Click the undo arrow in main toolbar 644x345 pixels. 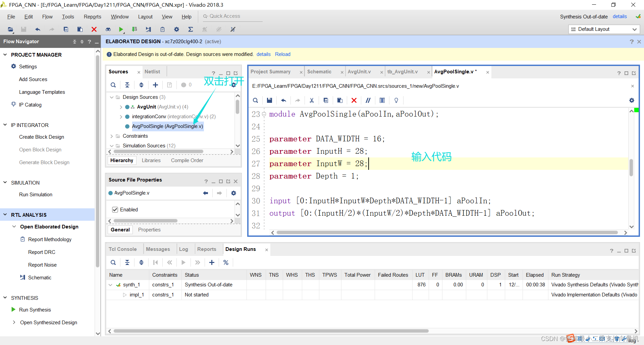click(x=38, y=29)
